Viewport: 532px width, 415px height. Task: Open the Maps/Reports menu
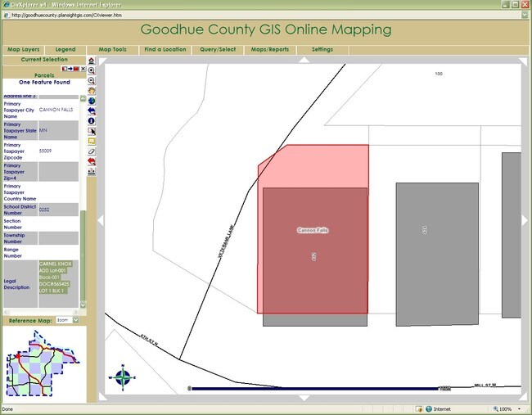point(270,50)
